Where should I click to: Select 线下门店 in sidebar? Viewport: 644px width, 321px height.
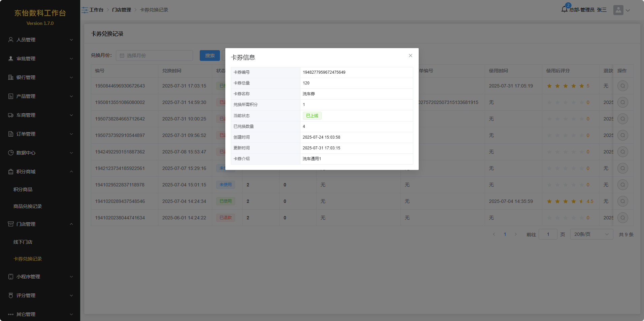[23, 242]
